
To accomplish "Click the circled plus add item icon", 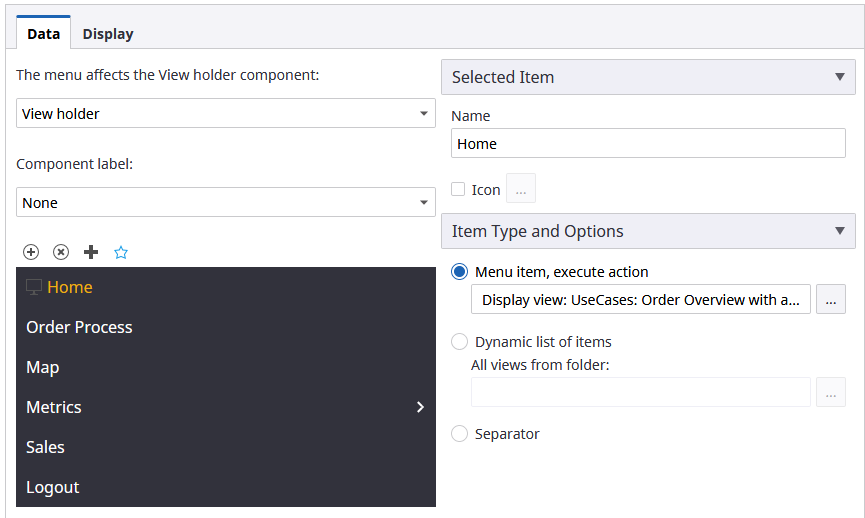I will pos(31,252).
